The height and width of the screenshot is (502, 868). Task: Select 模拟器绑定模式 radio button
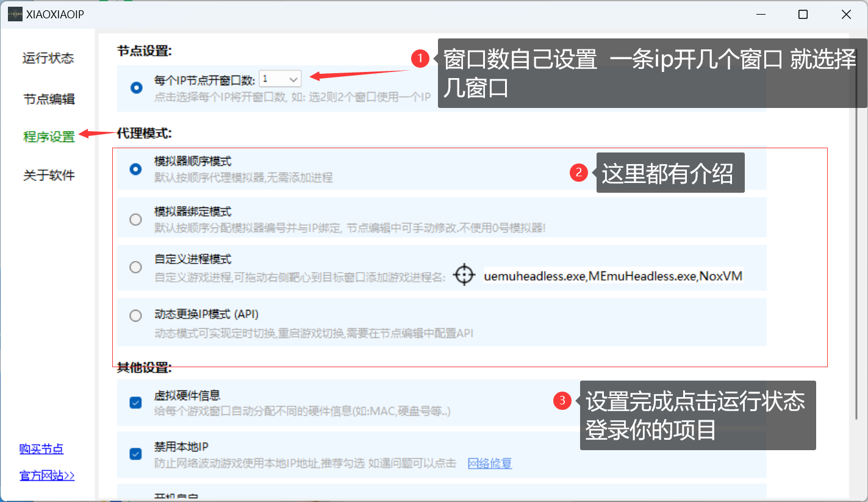tap(136, 220)
